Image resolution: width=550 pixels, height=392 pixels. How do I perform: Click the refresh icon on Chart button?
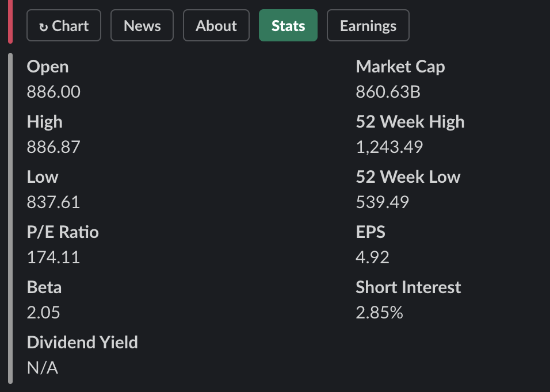[x=43, y=27]
